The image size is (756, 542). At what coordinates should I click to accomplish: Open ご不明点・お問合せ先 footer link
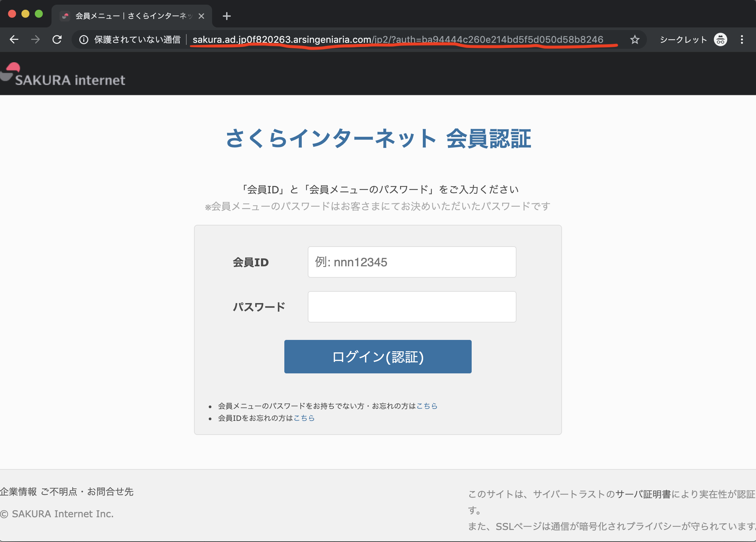coord(87,491)
